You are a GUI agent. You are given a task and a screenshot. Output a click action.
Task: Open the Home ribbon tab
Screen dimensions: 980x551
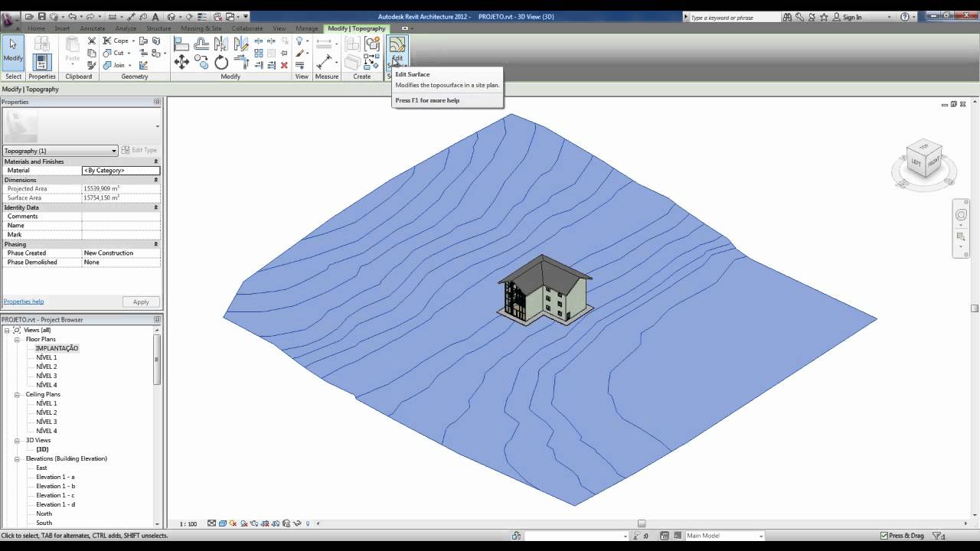(x=36, y=28)
